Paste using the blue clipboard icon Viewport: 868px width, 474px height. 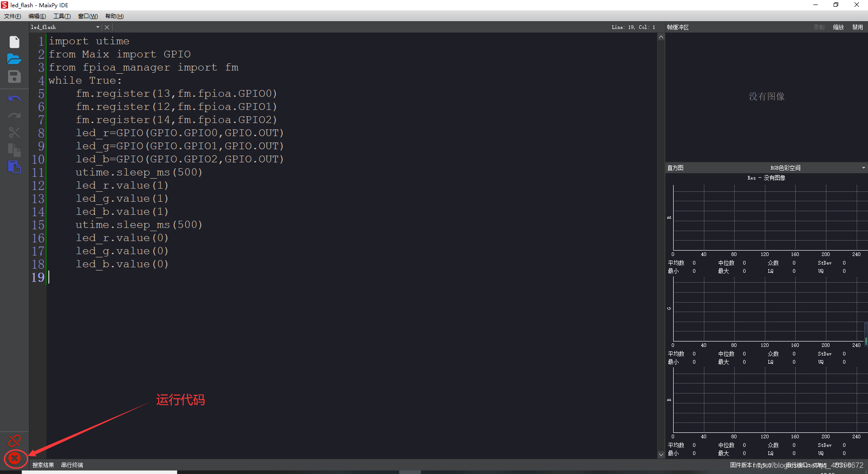(x=14, y=167)
